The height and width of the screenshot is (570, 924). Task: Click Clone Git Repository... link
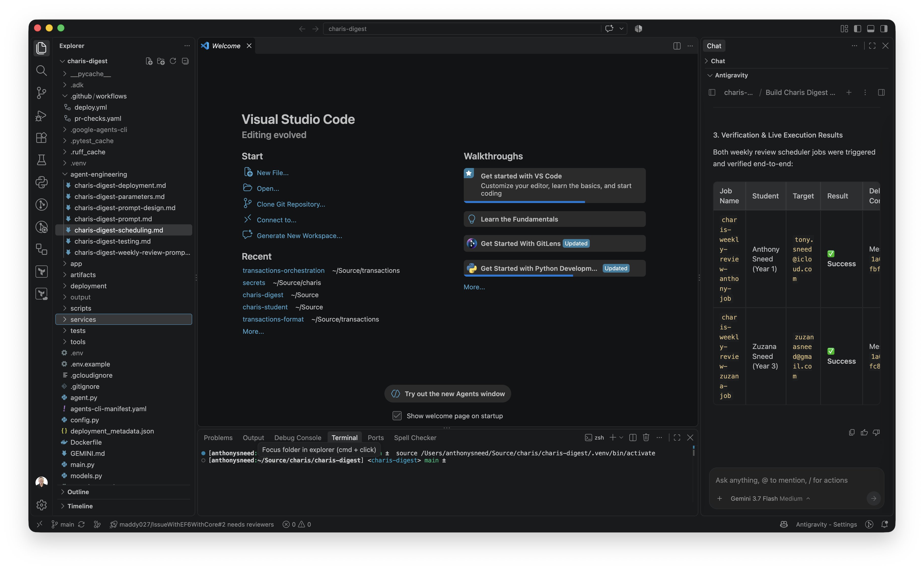click(291, 204)
